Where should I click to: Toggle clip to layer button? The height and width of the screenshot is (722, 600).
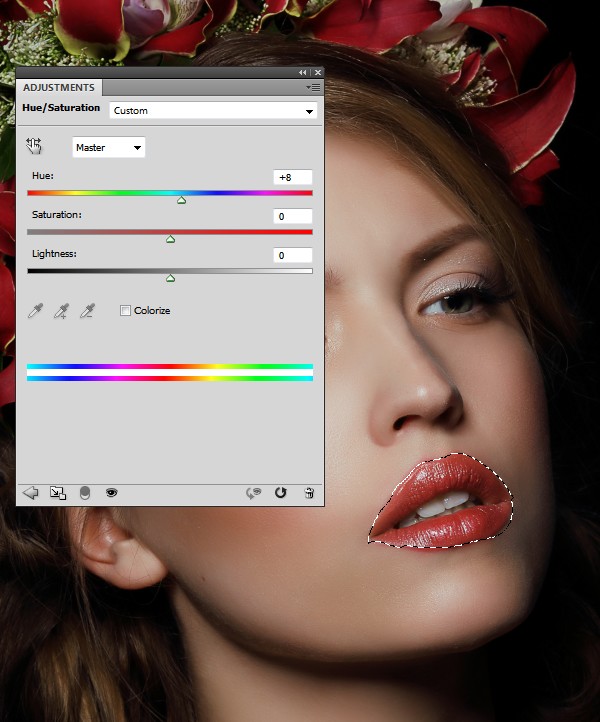click(x=85, y=492)
